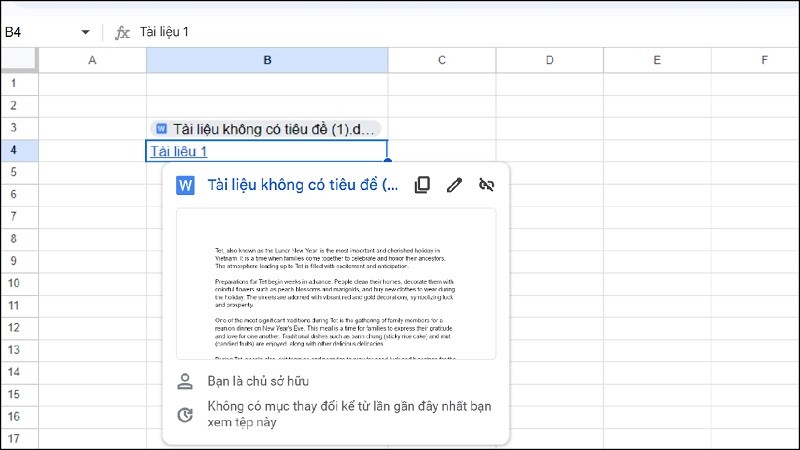Open the 'Tài liệu 1' hyperlink in cell B4
The image size is (800, 450).
tap(179, 152)
